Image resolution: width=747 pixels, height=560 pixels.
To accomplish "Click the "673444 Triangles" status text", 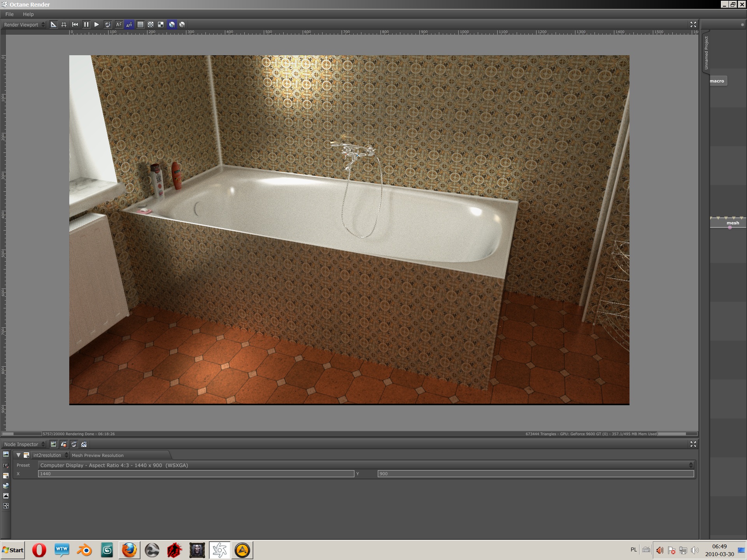I will [541, 434].
